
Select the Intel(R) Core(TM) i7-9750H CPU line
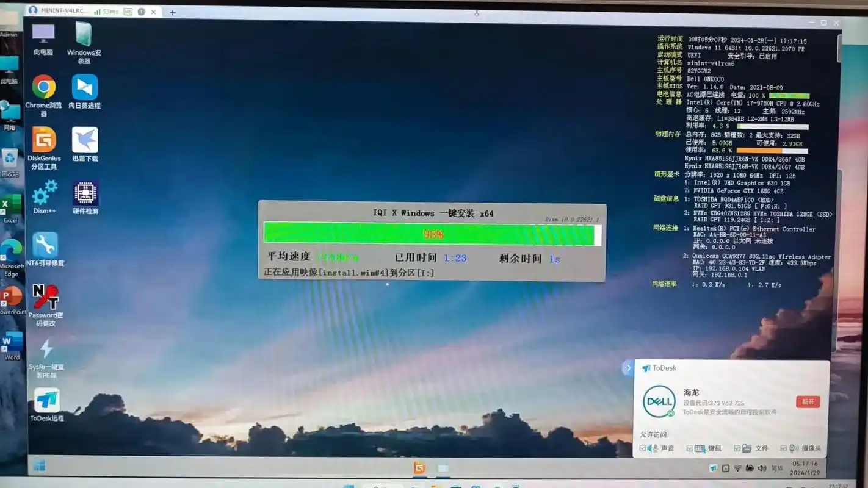(752, 104)
